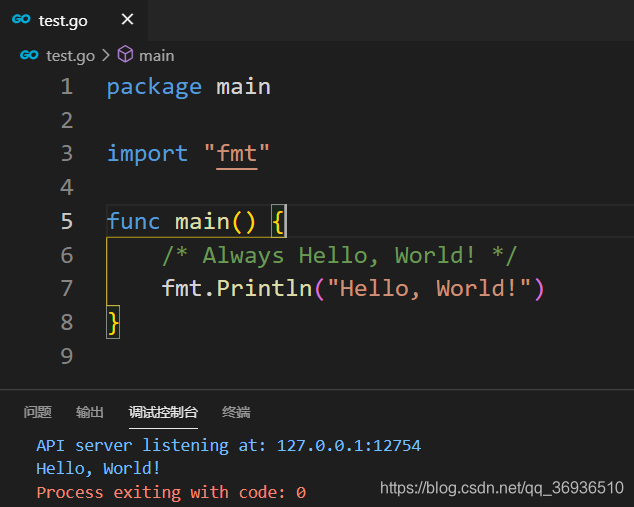Click "API server listening at" console line
Viewport: 634px width, 507px height.
point(228,446)
